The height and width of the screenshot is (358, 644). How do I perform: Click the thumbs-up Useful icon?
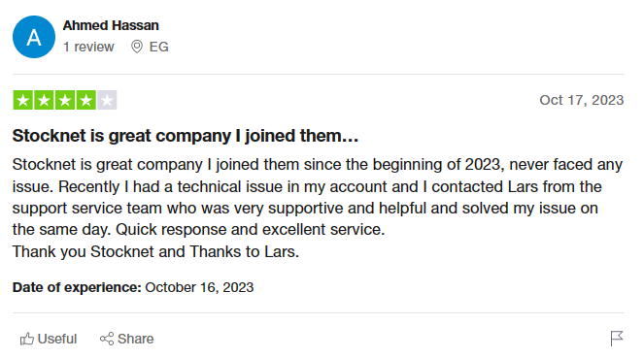coord(27,339)
